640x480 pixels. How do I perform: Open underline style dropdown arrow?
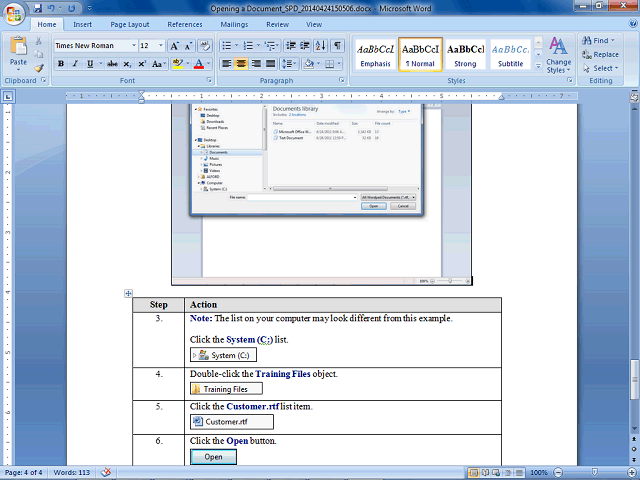coord(100,64)
